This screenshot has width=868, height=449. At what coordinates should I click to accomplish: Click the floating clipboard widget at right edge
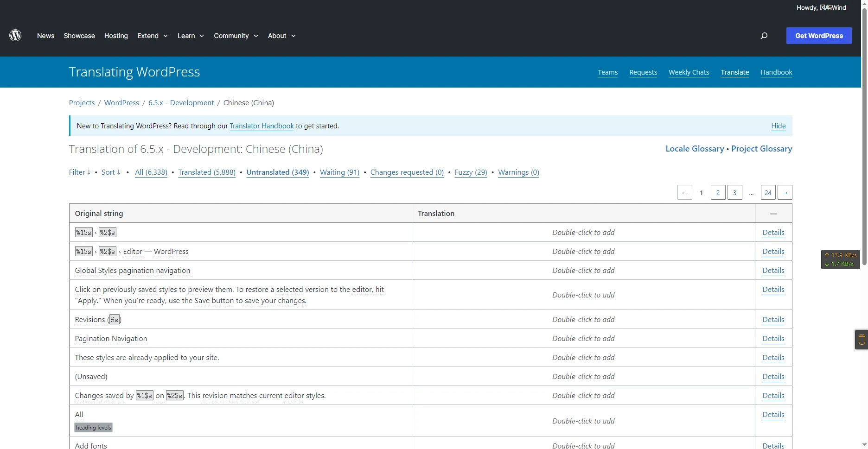[x=862, y=340]
